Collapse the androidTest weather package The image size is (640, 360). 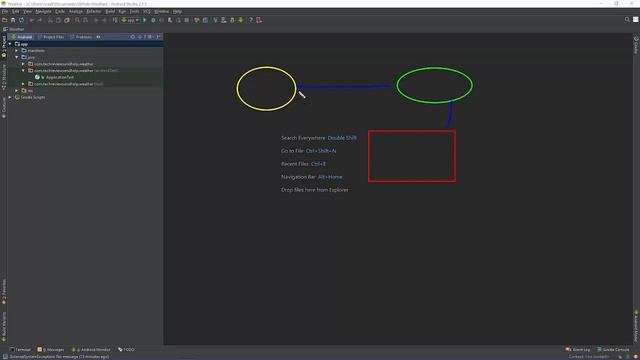pos(23,71)
